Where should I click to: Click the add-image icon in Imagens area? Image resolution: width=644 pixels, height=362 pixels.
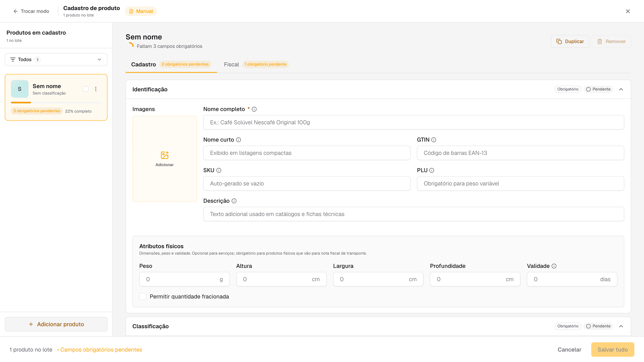[x=164, y=155]
